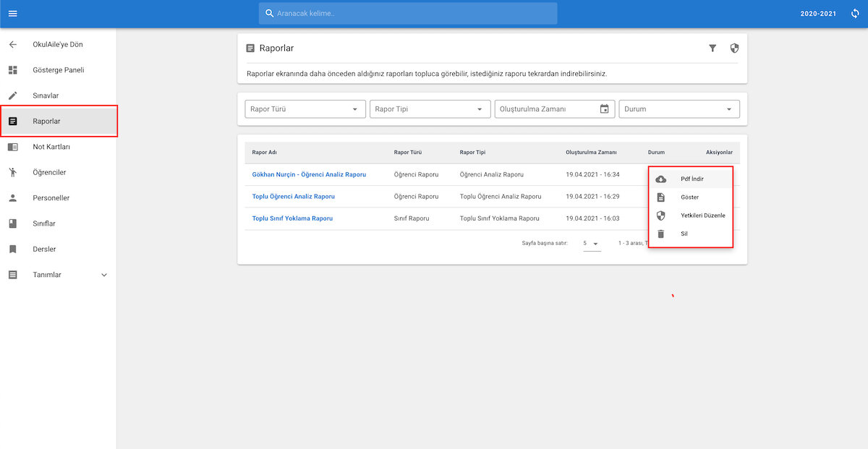Click the Gösterge Paneli dashboard icon
This screenshot has width=868, height=449.
coord(12,70)
